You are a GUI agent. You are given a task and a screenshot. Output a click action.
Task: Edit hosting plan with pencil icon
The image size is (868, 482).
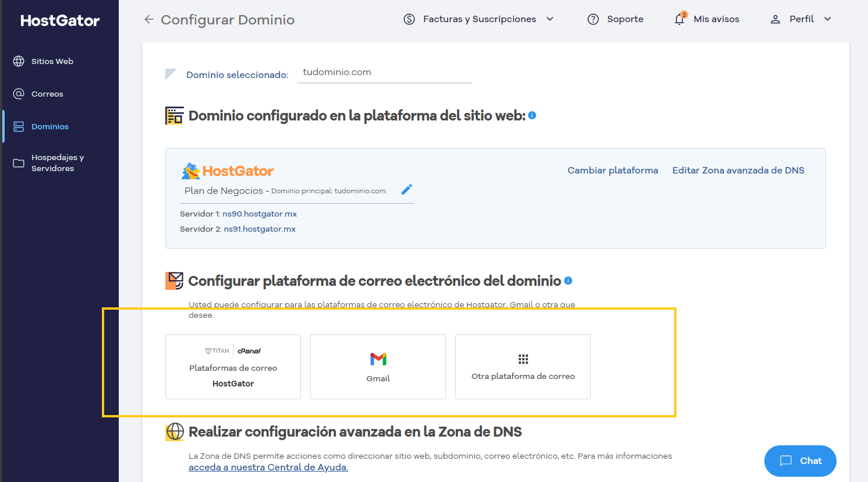coord(407,189)
